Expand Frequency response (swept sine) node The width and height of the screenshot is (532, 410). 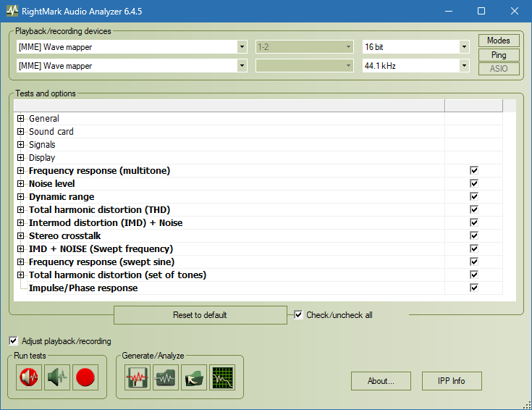click(x=21, y=262)
